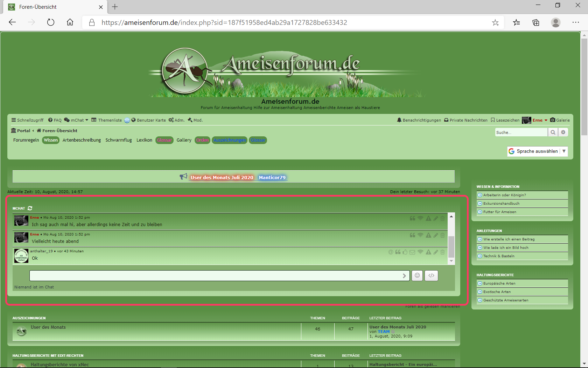Edit Erne's "Ich sag auch mal hi" message
Image resolution: width=588 pixels, height=368 pixels.
click(436, 218)
